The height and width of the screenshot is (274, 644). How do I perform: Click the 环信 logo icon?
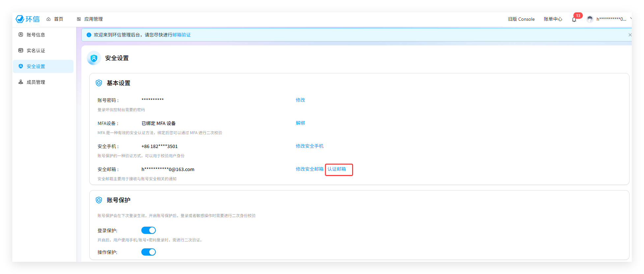pos(20,19)
